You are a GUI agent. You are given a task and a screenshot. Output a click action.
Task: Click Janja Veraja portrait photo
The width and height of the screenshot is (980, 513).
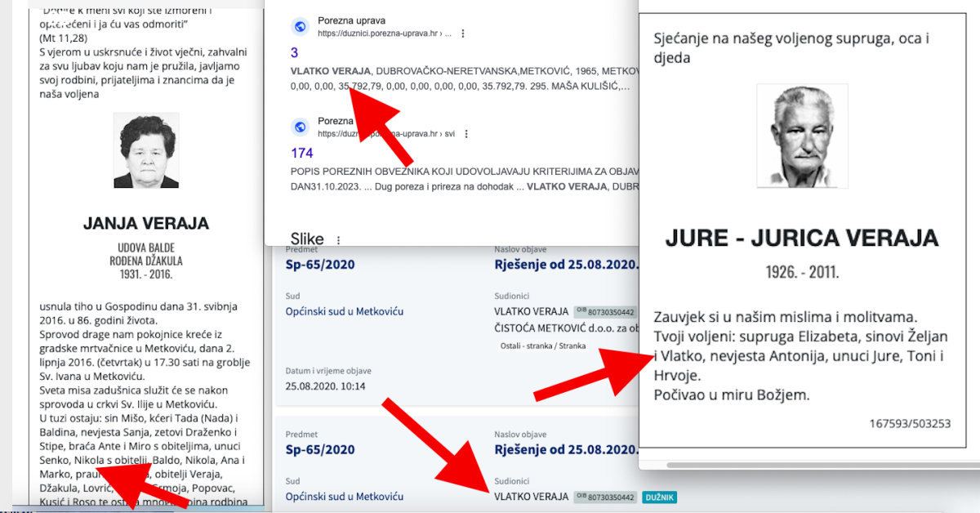pyautogui.click(x=146, y=149)
